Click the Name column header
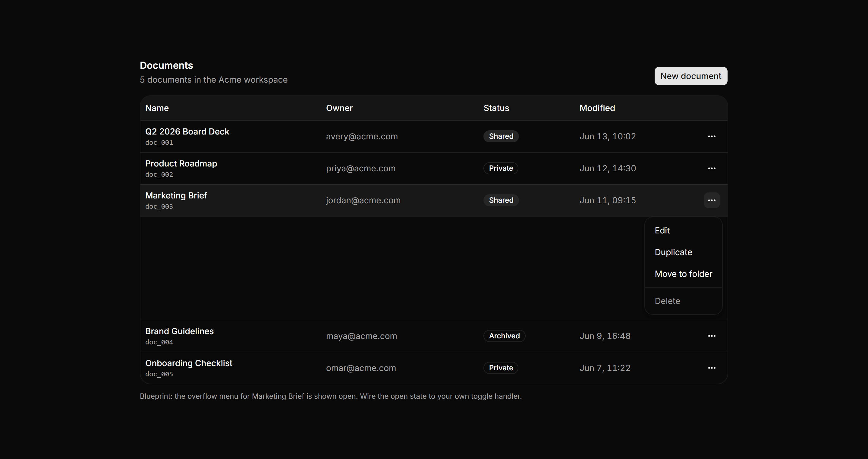The width and height of the screenshot is (868, 459). (157, 108)
